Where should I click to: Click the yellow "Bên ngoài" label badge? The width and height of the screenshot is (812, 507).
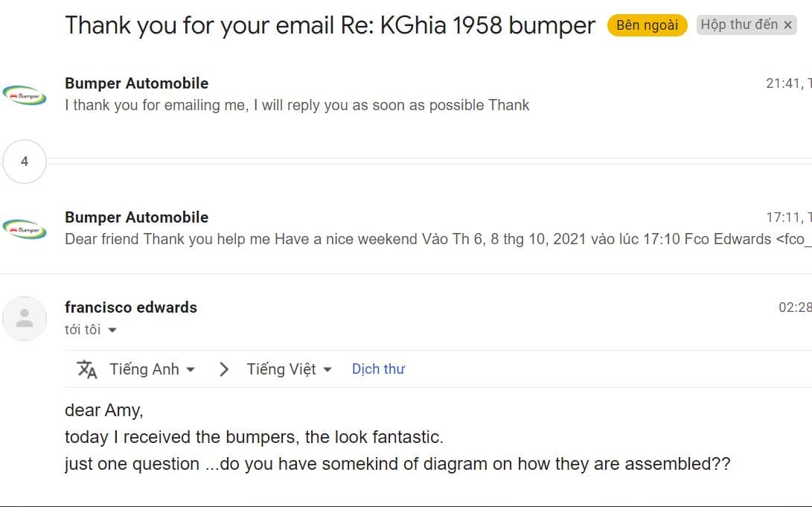(x=647, y=25)
